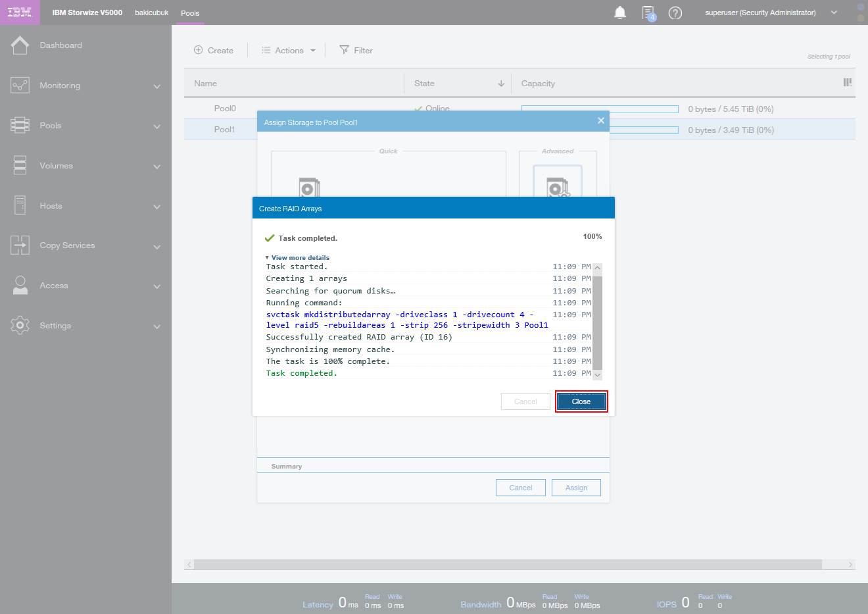Click the Latency performance indicator
This screenshot has width=868, height=614.
(353, 602)
